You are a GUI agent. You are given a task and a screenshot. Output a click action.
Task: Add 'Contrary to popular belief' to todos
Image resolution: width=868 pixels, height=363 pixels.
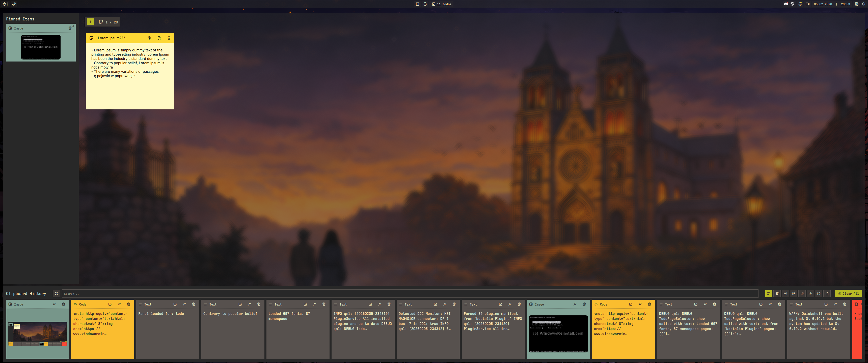(x=240, y=304)
